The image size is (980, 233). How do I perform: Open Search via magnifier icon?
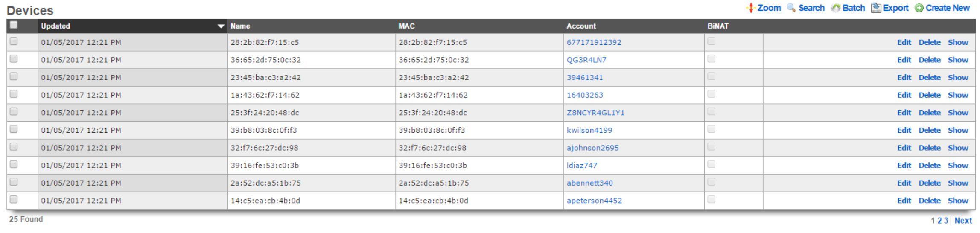pyautogui.click(x=791, y=8)
